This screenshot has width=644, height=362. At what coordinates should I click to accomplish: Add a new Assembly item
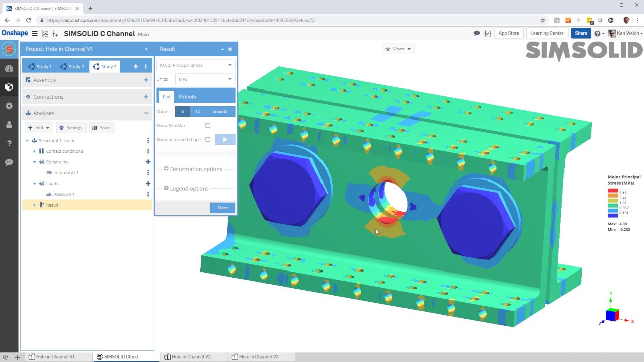coord(146,80)
